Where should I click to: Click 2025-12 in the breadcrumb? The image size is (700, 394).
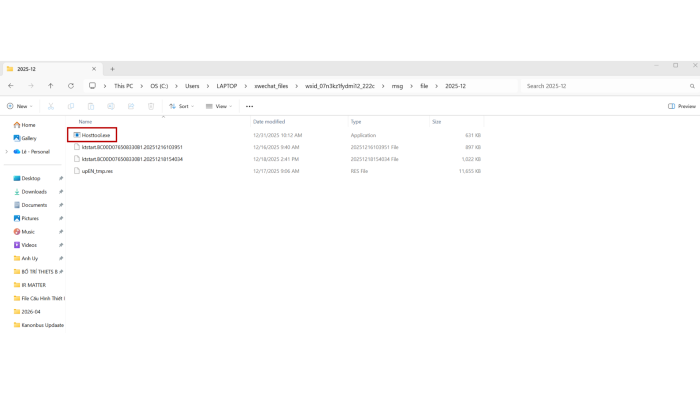pos(455,86)
